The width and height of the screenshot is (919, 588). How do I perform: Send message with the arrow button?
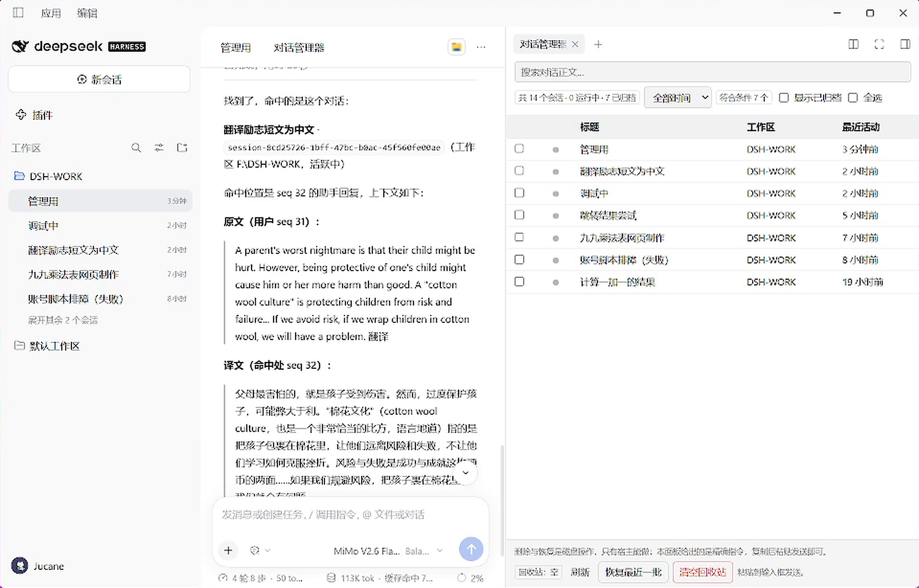(471, 549)
